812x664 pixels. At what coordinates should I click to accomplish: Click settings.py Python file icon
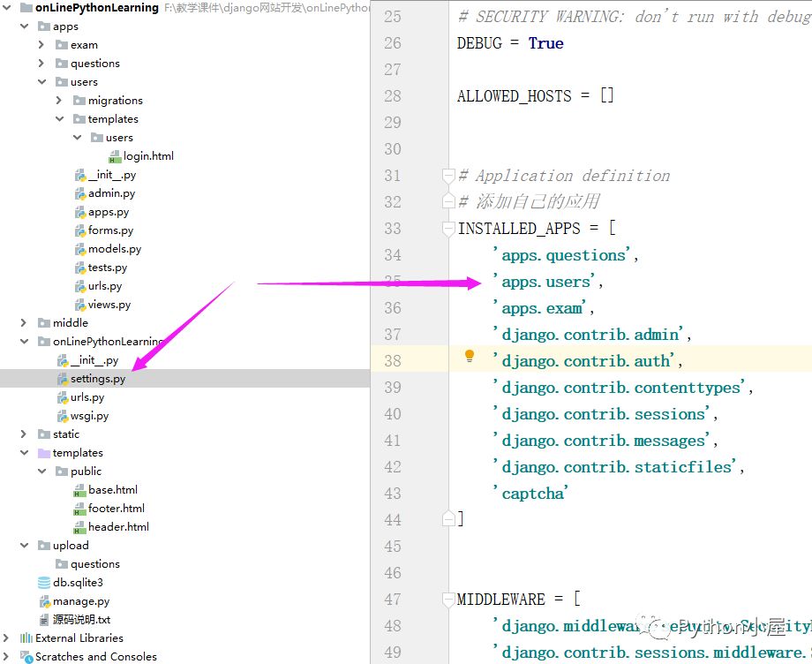pyautogui.click(x=63, y=379)
